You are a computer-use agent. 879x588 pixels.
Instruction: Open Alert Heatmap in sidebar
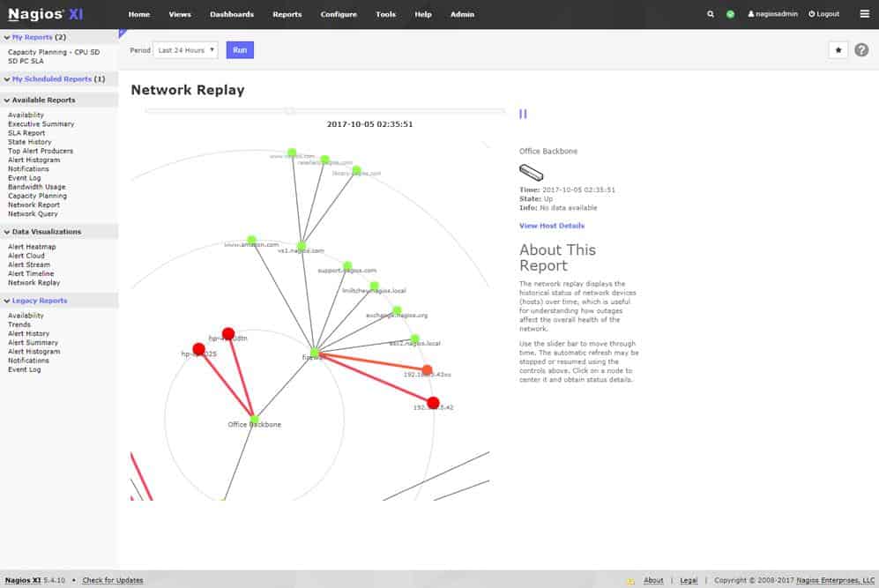32,247
